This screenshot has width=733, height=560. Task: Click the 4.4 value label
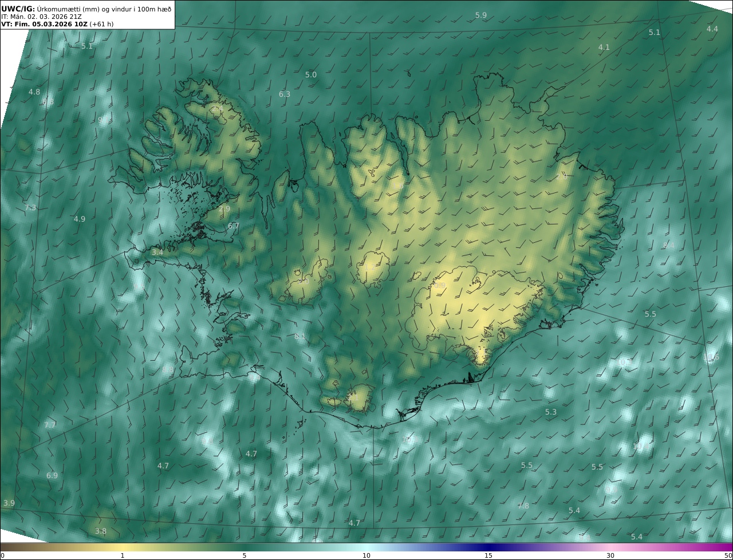(x=712, y=29)
